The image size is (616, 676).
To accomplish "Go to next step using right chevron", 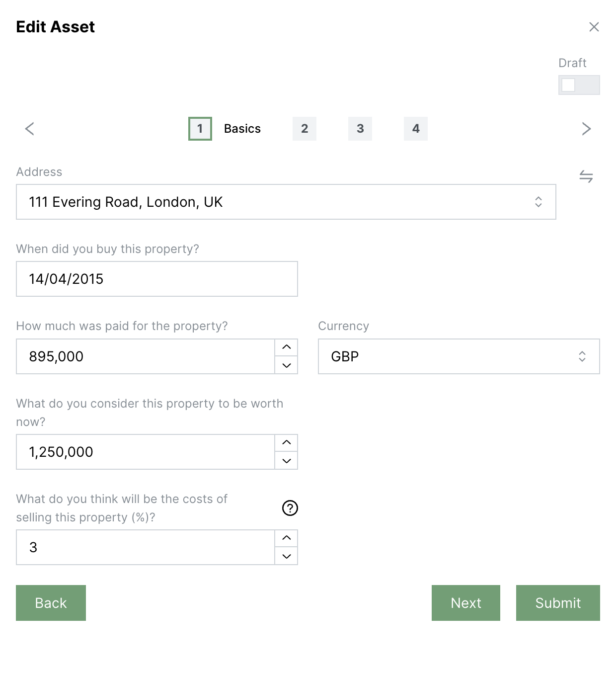I will pos(586,129).
